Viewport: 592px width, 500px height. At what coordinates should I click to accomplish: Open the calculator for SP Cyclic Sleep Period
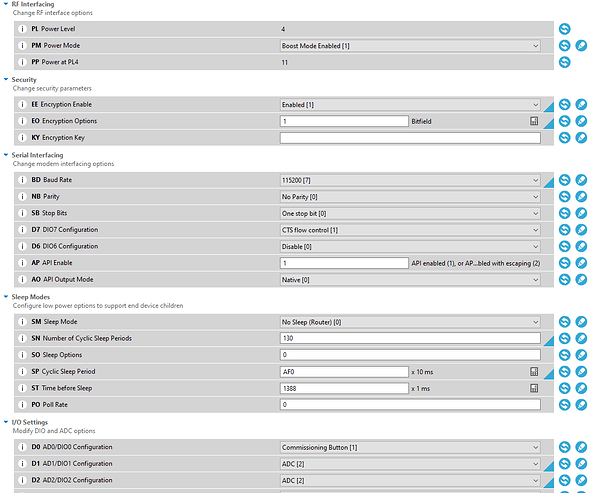point(534,372)
